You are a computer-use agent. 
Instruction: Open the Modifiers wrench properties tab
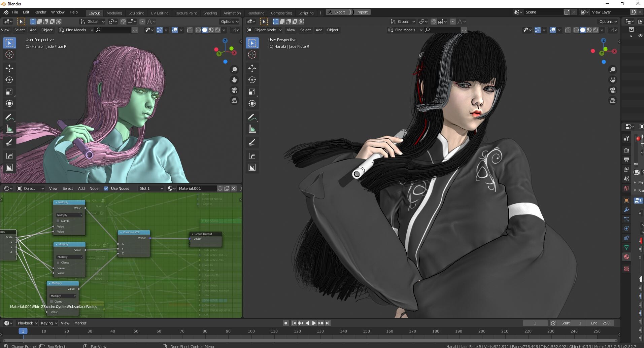coord(626,210)
